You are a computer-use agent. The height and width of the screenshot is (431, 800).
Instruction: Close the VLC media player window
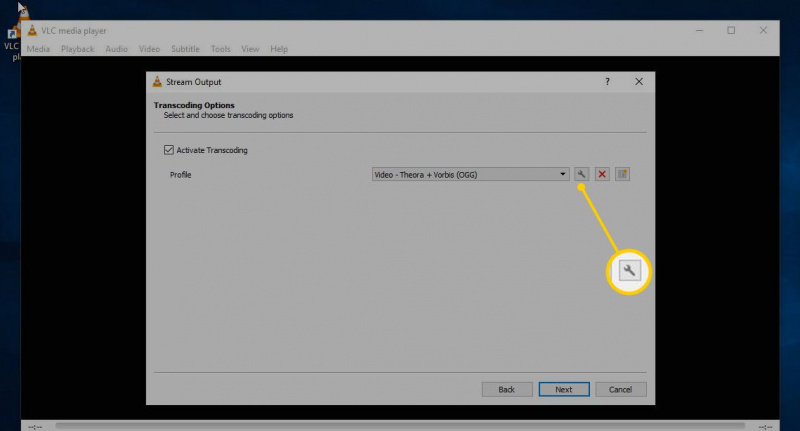pyautogui.click(x=763, y=31)
